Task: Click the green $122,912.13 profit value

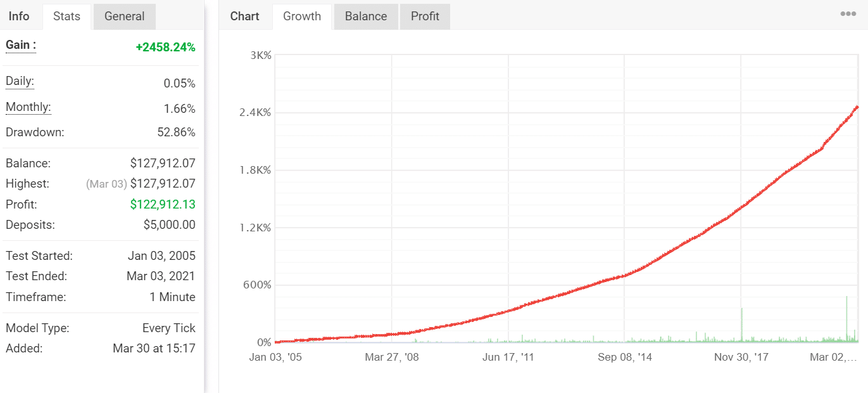Action: 161,204
